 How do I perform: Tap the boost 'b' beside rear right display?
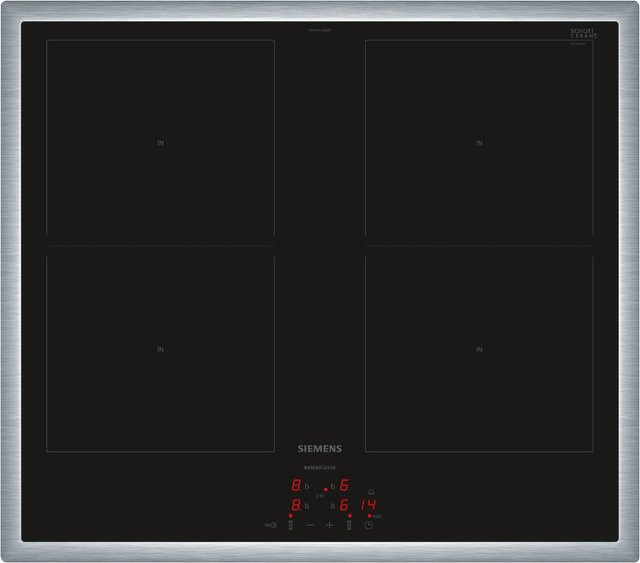(x=333, y=486)
